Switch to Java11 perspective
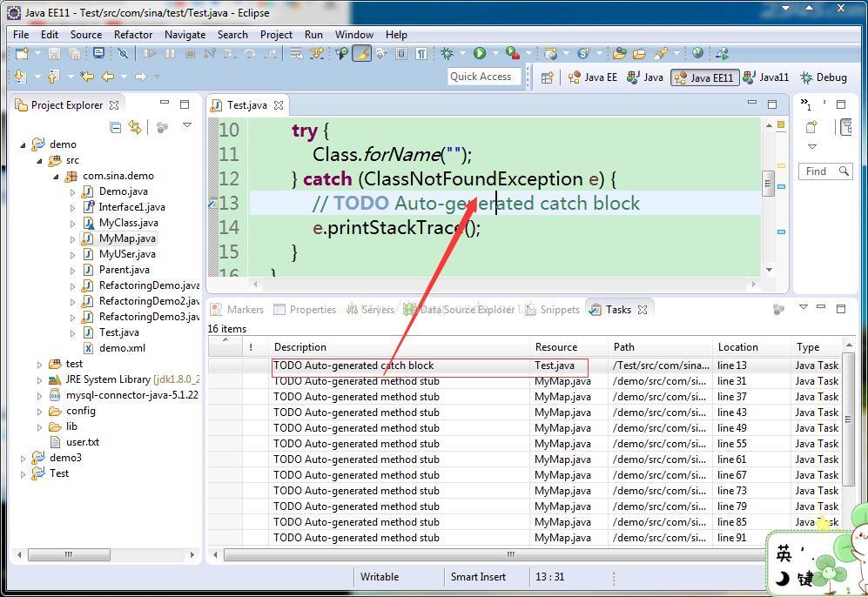The width and height of the screenshot is (868, 597). pos(765,77)
